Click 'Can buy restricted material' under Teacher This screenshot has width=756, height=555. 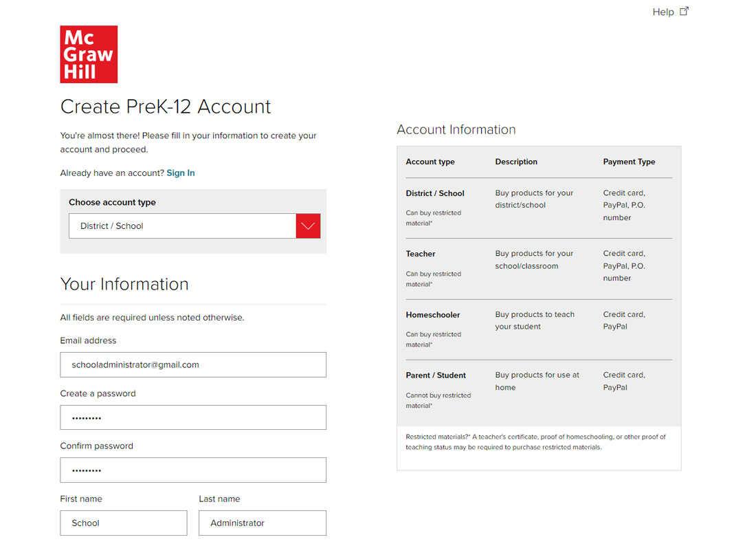434,279
